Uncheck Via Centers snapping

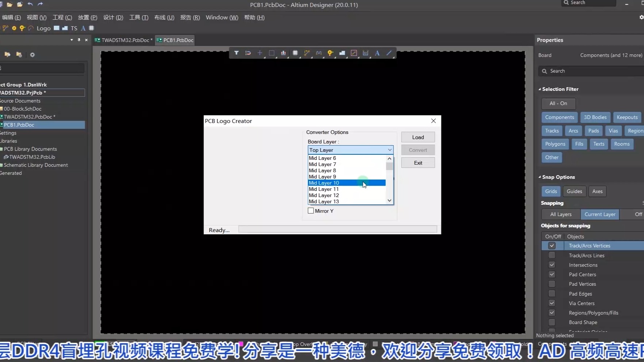(552, 303)
